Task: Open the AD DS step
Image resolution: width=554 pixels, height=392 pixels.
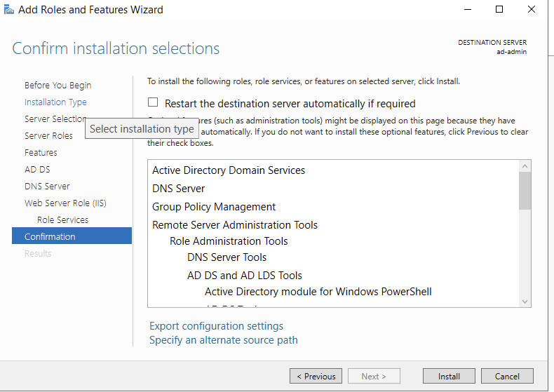Action: point(37,170)
